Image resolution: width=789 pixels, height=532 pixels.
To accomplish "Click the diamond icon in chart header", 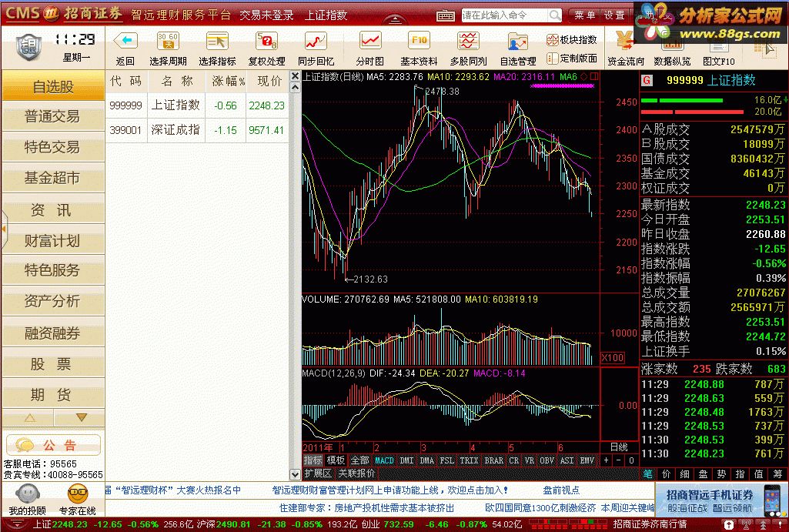I will [x=584, y=76].
